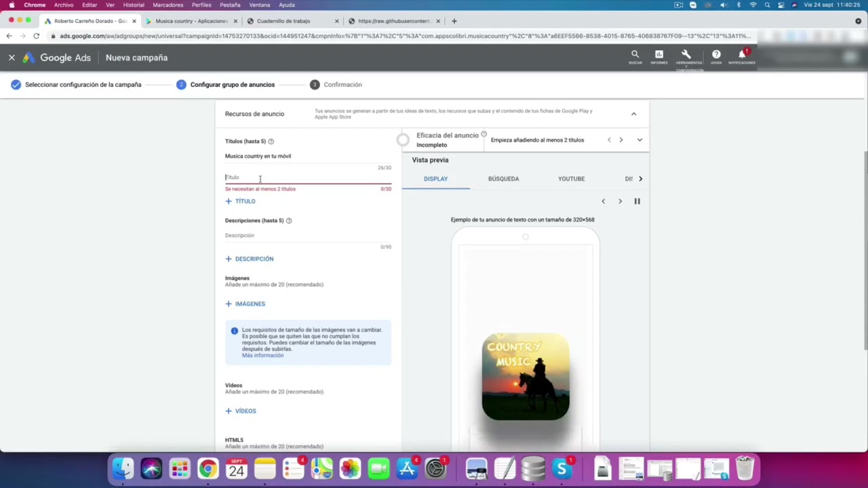Switch preview to the BÚSQUEDA tab
This screenshot has height=488, width=868.
(503, 179)
